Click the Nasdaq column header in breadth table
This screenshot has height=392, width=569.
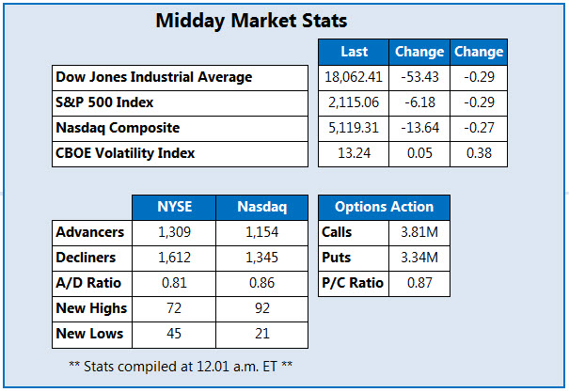coord(262,208)
